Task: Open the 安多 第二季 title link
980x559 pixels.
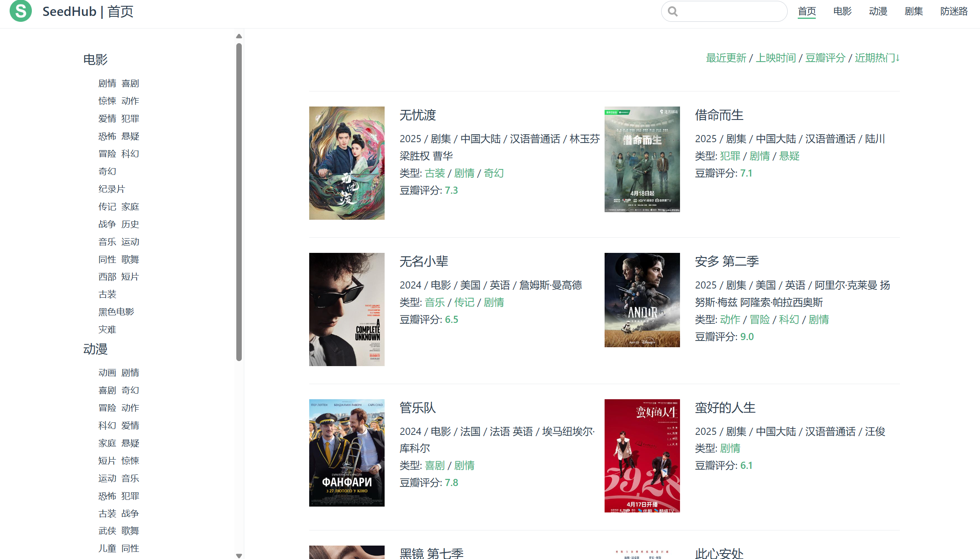Action: click(x=727, y=261)
